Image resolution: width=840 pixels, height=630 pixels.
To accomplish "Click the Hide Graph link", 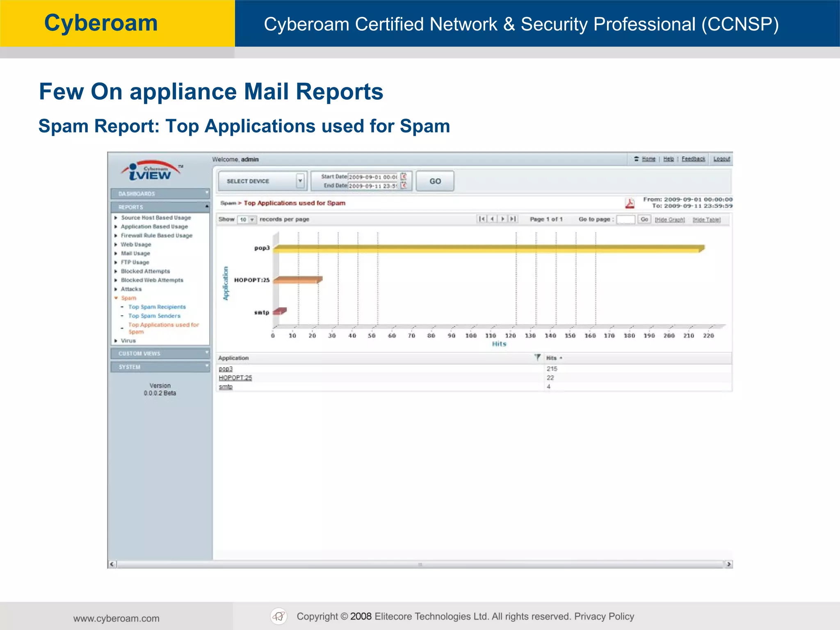I will (670, 220).
